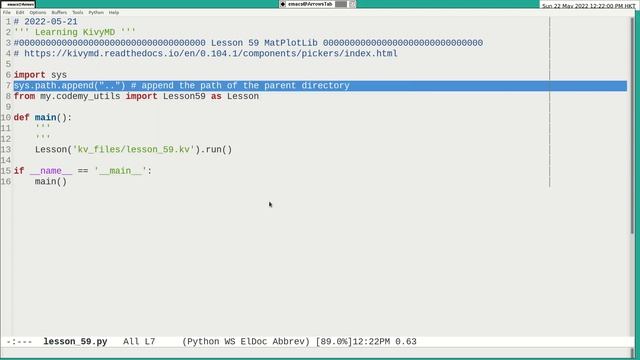Click the '[89.0%]' battery indicator in mode line

coord(333,342)
